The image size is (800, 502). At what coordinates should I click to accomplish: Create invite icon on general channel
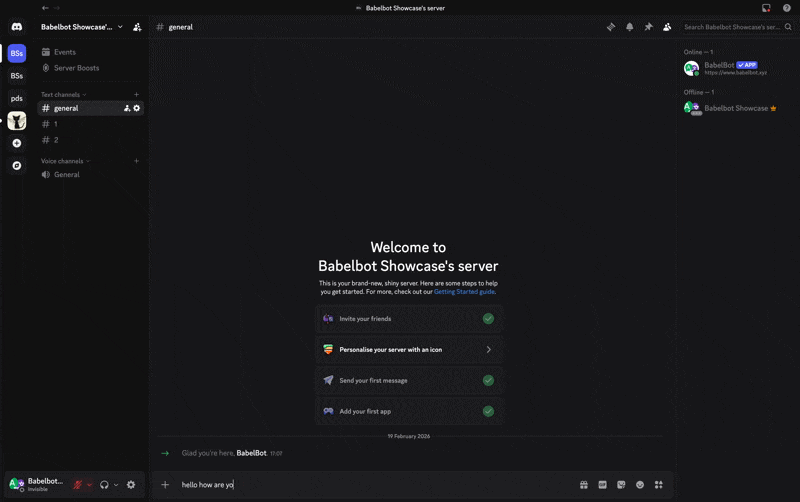click(x=127, y=108)
